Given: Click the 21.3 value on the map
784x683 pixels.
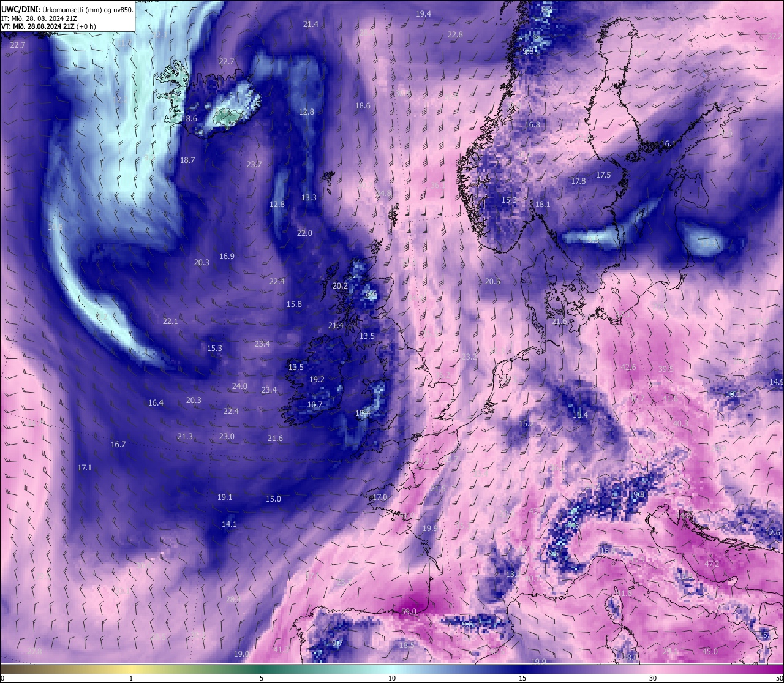Looking at the screenshot, I should pos(185,436).
